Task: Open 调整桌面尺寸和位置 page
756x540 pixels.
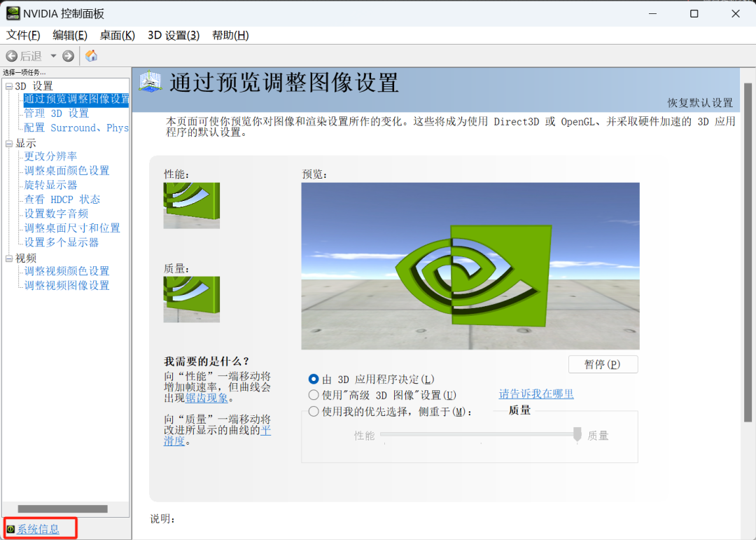Action: point(72,228)
